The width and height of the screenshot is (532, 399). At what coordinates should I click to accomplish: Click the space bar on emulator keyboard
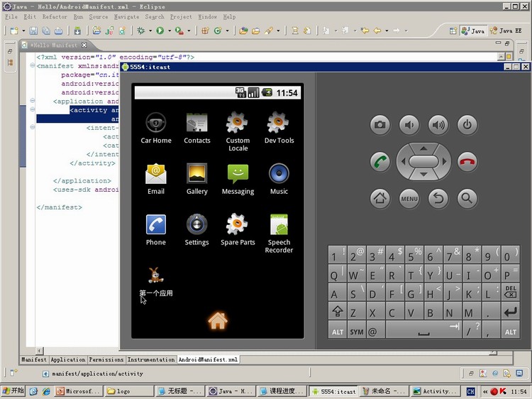423,329
